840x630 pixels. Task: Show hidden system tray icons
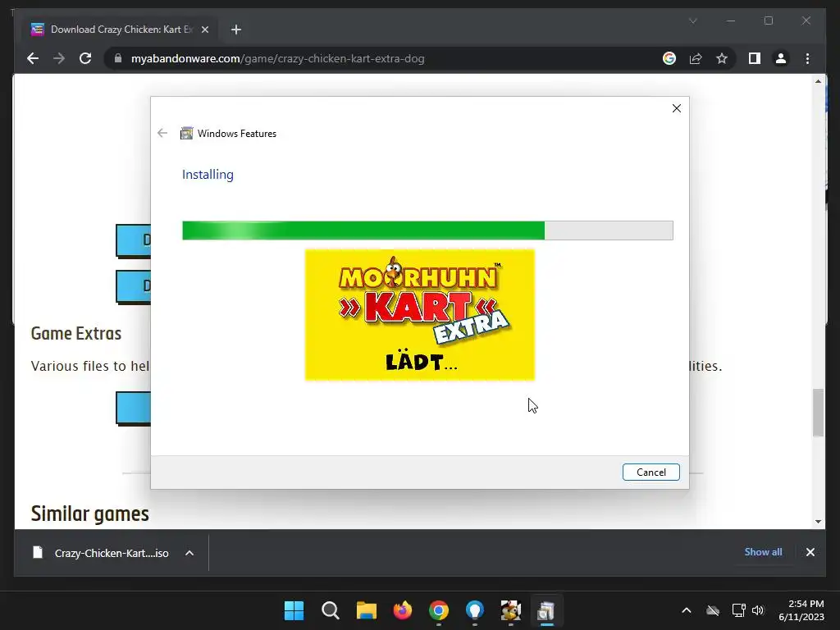(x=687, y=610)
